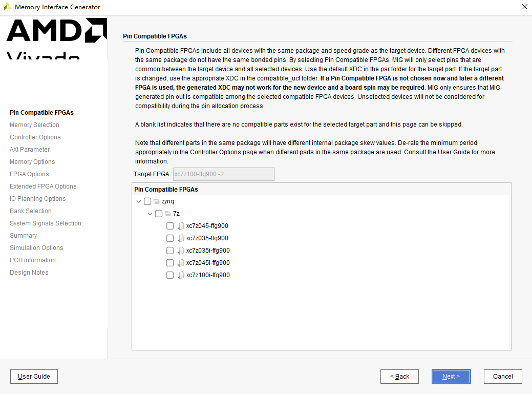Click the Next button
532x394 pixels.
pyautogui.click(x=451, y=377)
